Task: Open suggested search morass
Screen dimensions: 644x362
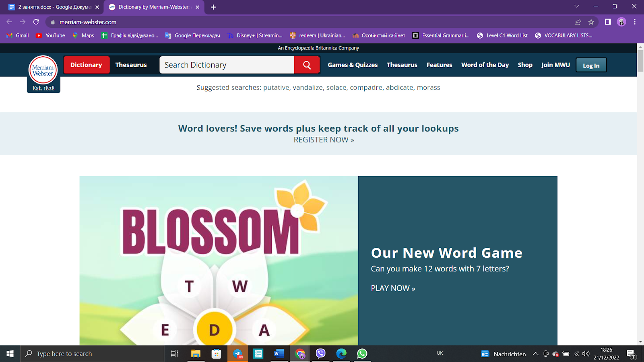Action: pos(429,88)
